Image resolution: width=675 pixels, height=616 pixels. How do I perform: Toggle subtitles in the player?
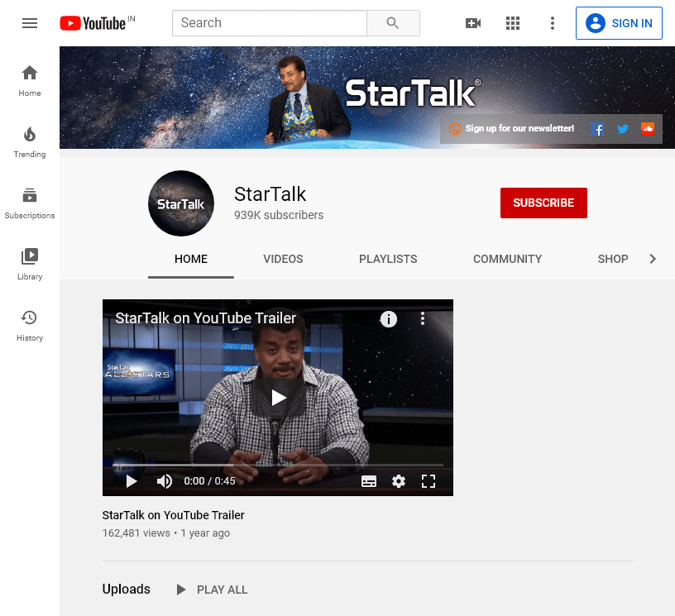pos(368,481)
